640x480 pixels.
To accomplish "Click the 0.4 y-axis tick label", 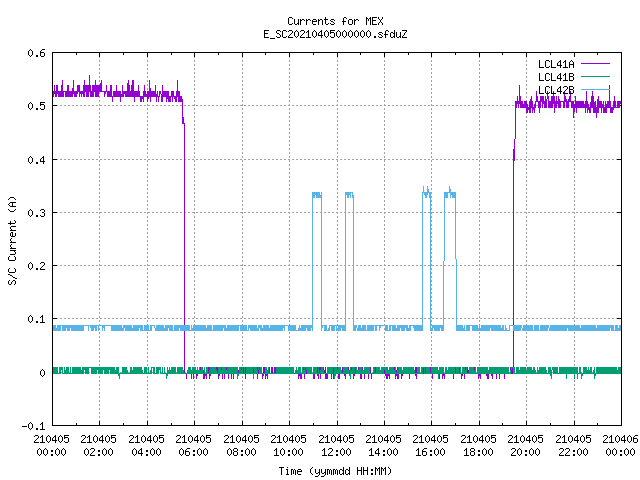I will [x=37, y=160].
